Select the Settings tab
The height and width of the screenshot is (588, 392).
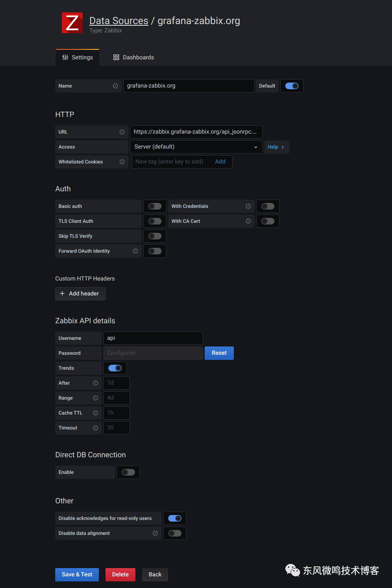(77, 57)
